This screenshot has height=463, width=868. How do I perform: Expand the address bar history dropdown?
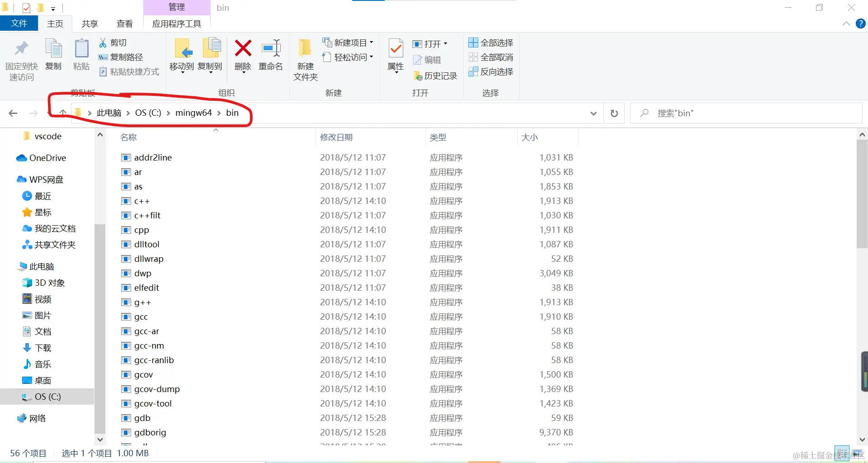593,113
